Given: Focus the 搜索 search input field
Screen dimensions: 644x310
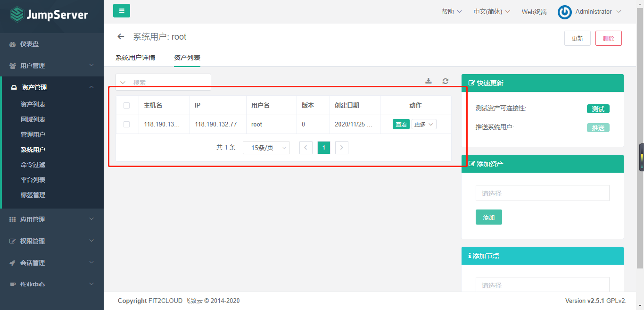Looking at the screenshot, I should (x=170, y=83).
